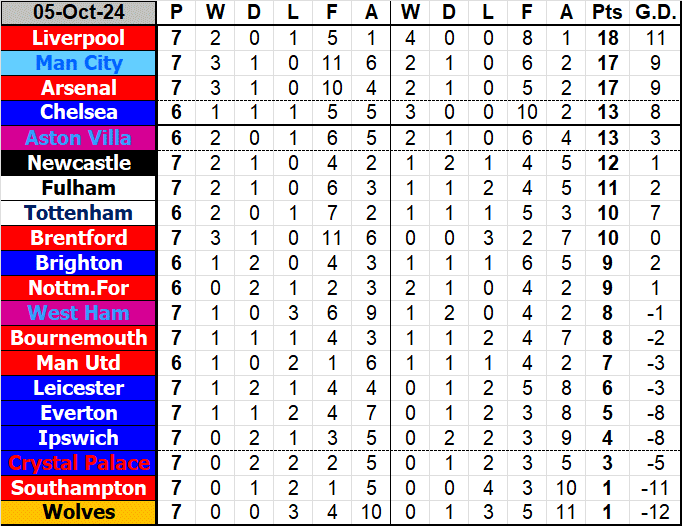
Task: Click the 05-Oct-24 date header cell
Action: click(x=79, y=13)
